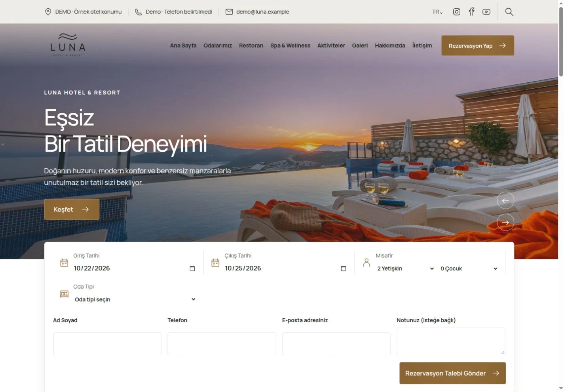Screen dimensions: 564x392
Task: Click the calendar icon beside Giriş Tarihi
Action: pyautogui.click(x=64, y=263)
